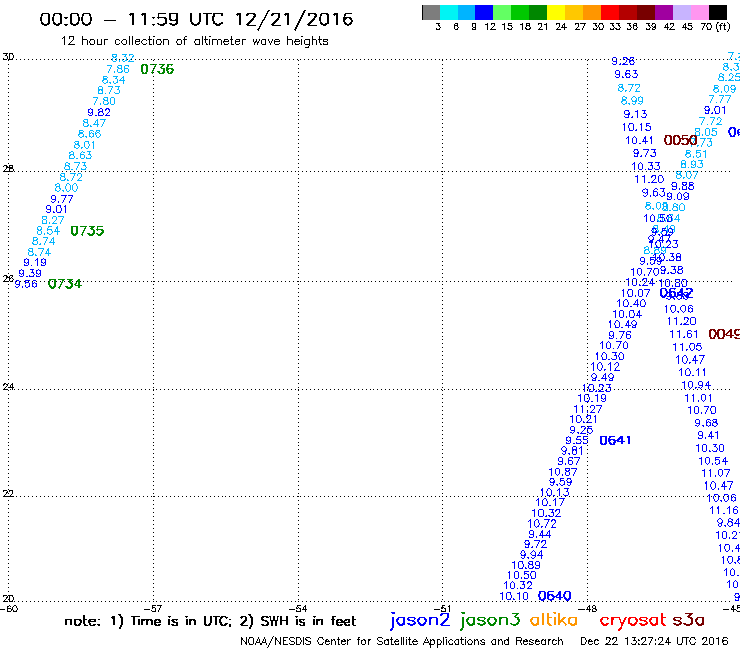Click the green time stamp '0736'

(157, 69)
